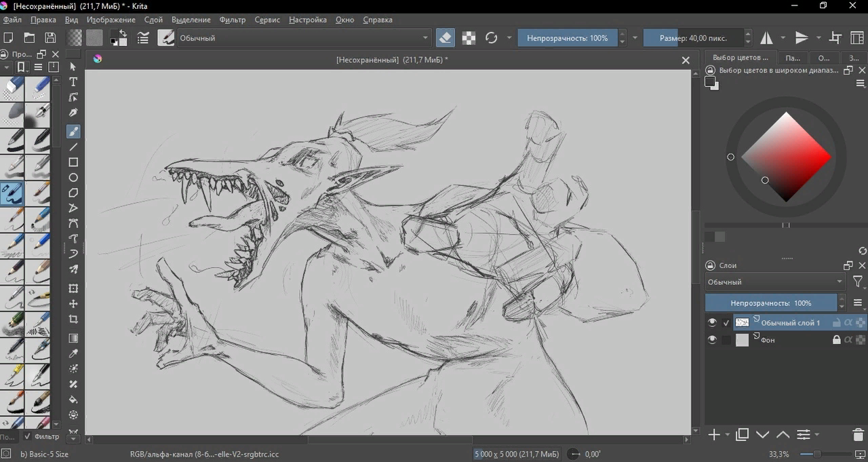Select the Rectangle shape tool
Viewport: 868px width, 462px height.
click(x=73, y=162)
